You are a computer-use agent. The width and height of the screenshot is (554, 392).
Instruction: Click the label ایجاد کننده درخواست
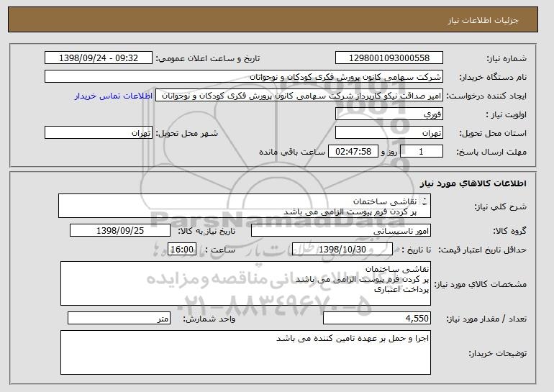487,96
